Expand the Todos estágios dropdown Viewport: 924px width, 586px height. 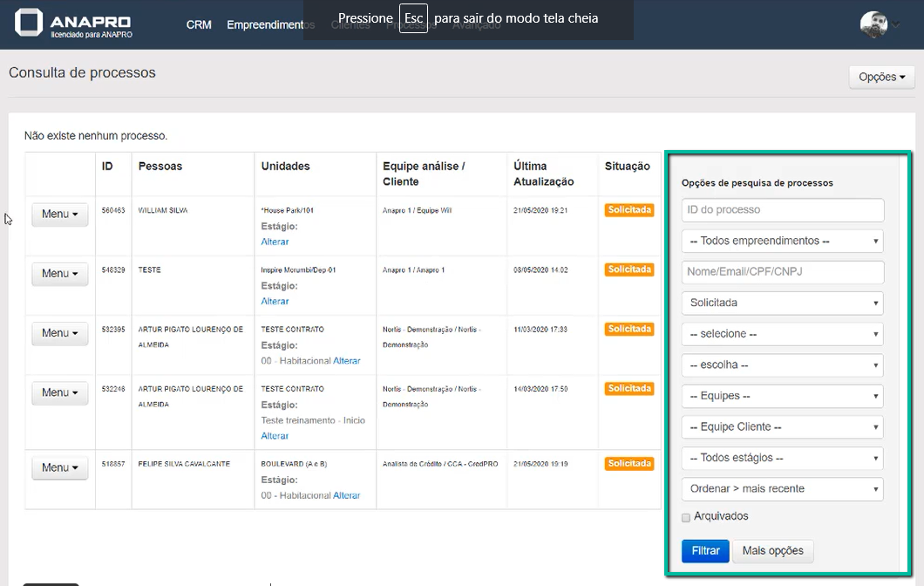(x=782, y=458)
